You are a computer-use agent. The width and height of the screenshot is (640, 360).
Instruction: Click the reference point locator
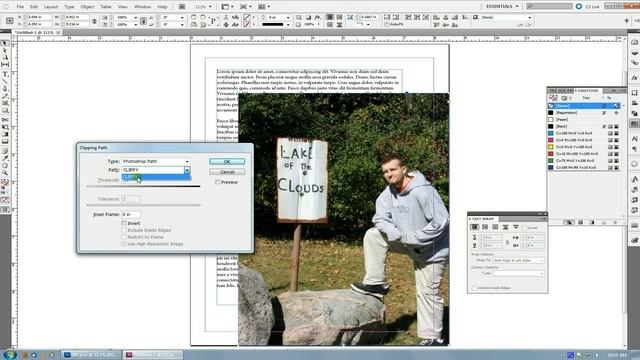coord(10,20)
